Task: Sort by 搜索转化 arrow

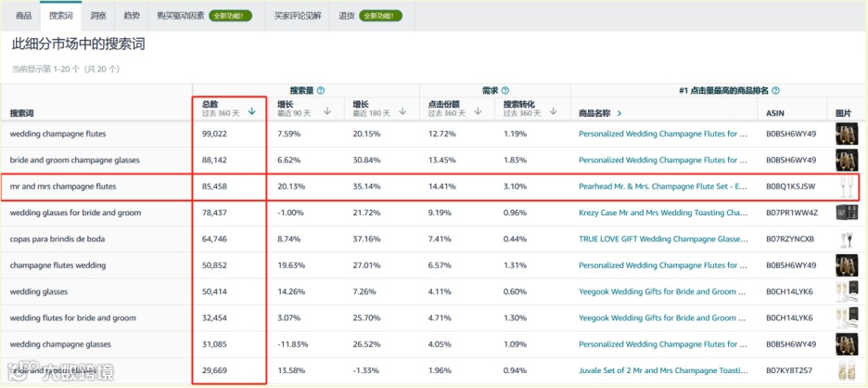Action: (553, 111)
